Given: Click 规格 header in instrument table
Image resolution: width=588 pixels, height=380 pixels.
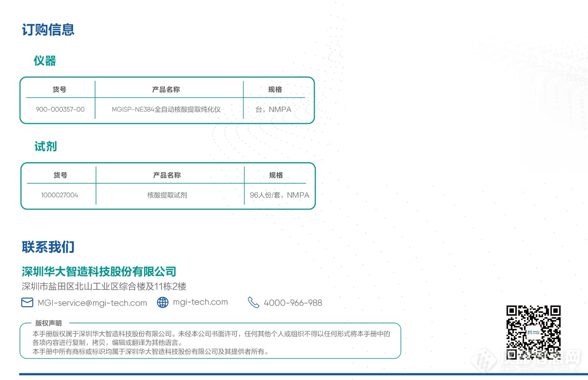Looking at the screenshot, I should [275, 89].
